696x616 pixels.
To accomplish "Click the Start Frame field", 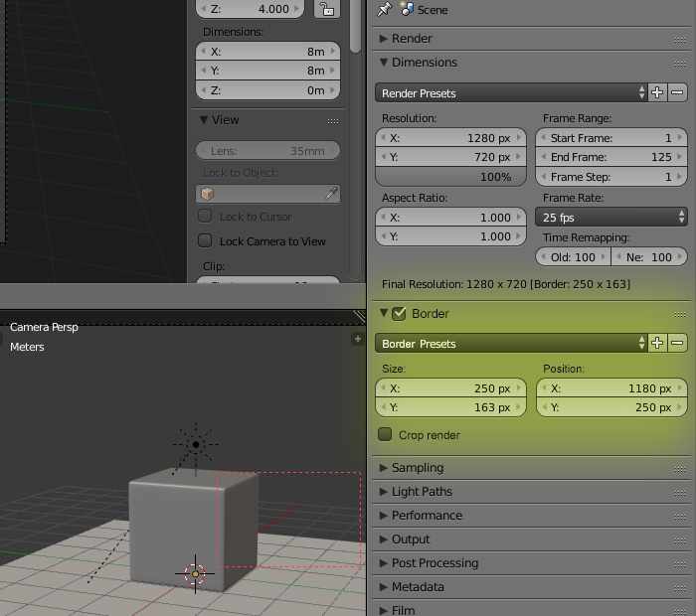I will (x=611, y=138).
